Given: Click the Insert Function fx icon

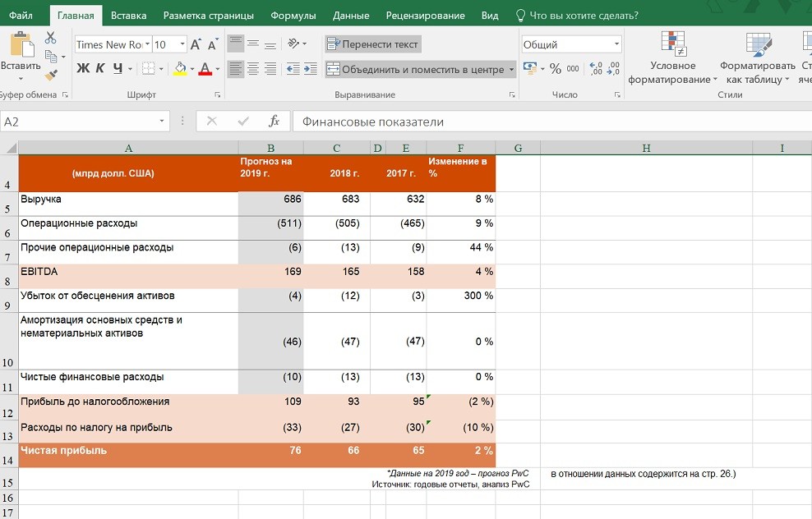Looking at the screenshot, I should click(275, 122).
